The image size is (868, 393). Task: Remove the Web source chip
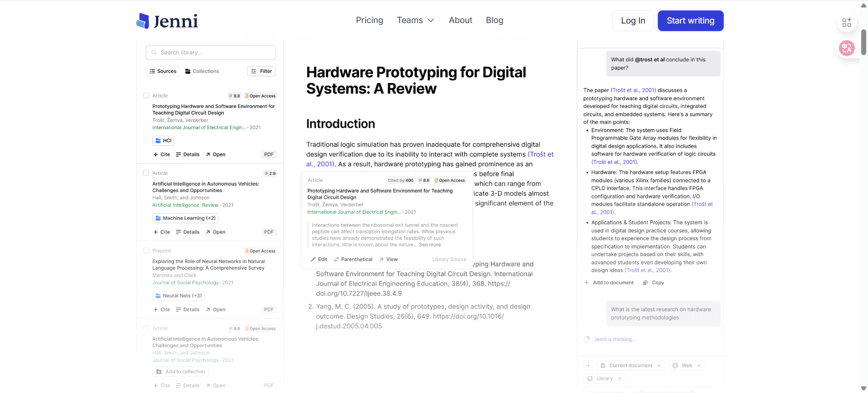coord(699,365)
